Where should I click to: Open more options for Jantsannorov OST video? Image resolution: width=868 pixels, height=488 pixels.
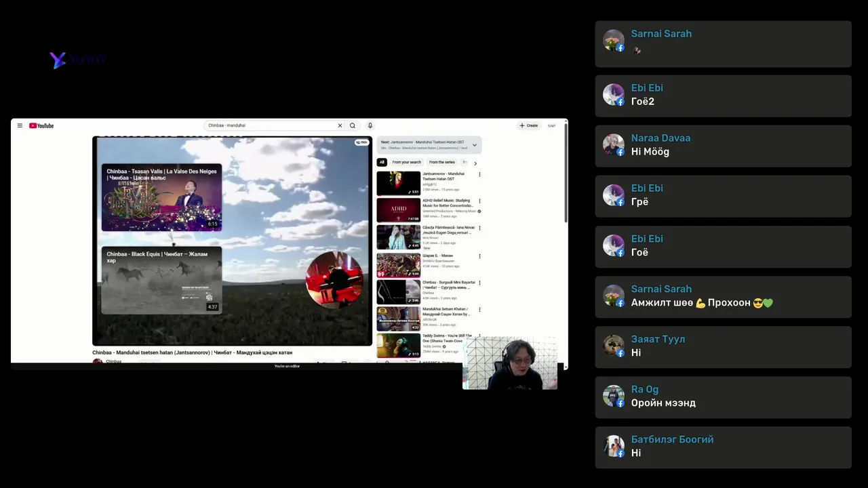point(479,174)
